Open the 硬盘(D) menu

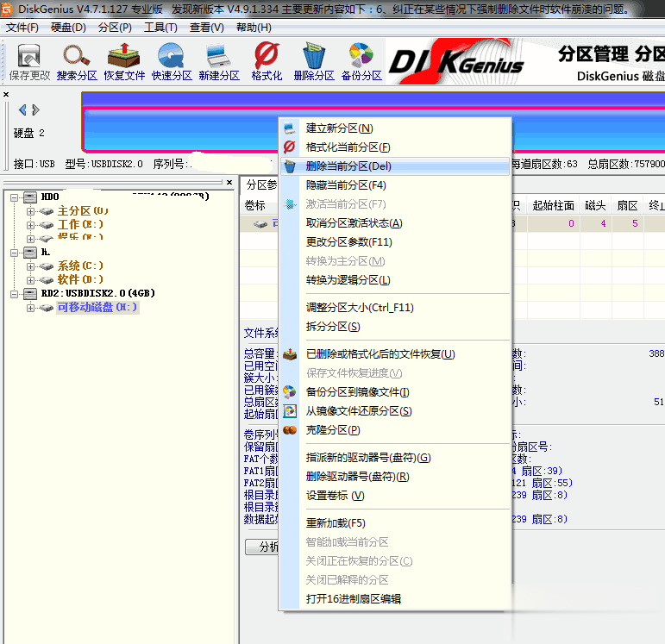(68, 28)
